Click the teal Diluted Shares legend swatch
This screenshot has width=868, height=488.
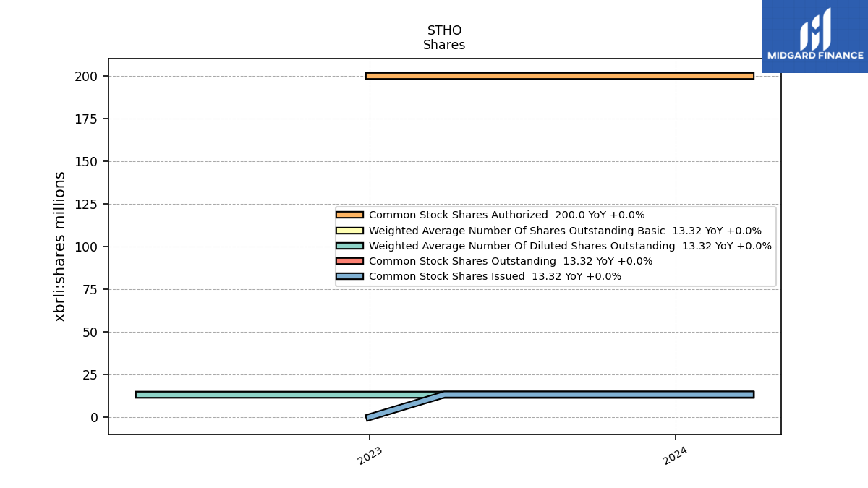[x=349, y=246]
